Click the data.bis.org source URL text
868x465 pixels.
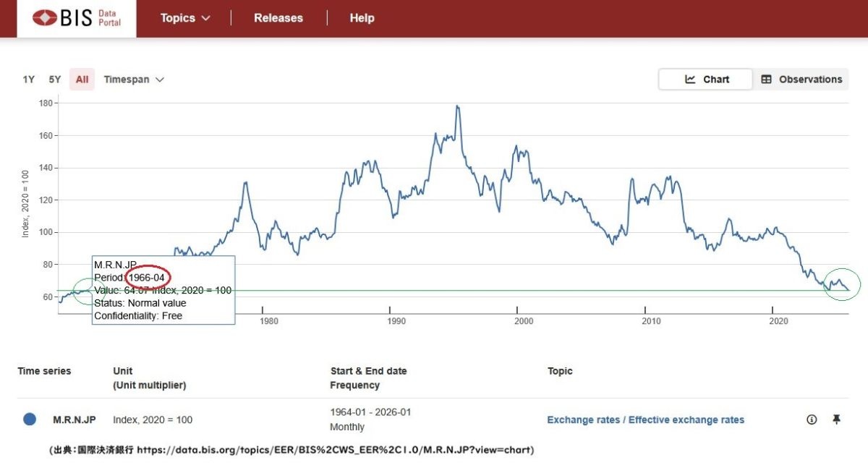(335, 450)
